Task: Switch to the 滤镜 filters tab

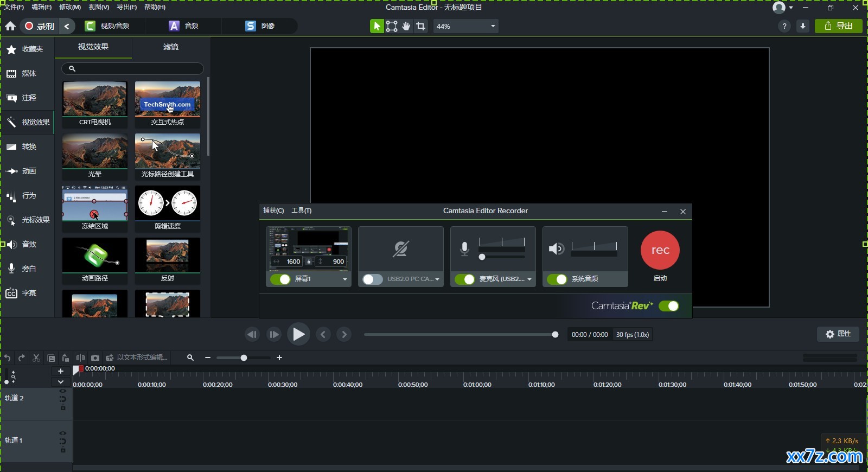Action: click(x=171, y=47)
